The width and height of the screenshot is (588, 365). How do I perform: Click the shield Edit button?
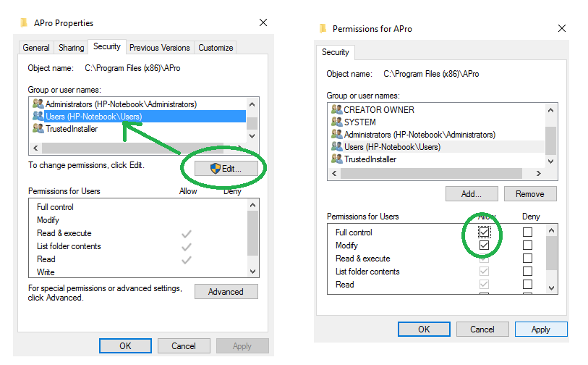pos(225,168)
